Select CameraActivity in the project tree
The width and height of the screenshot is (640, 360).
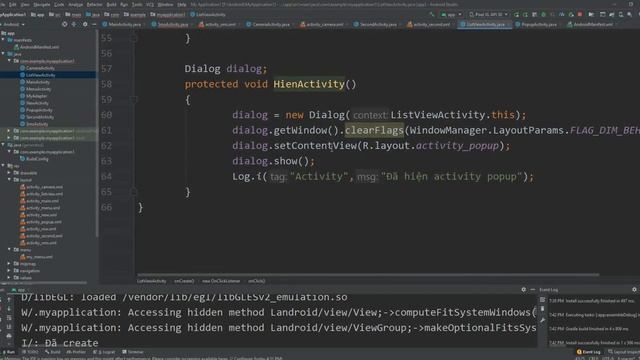(x=40, y=68)
